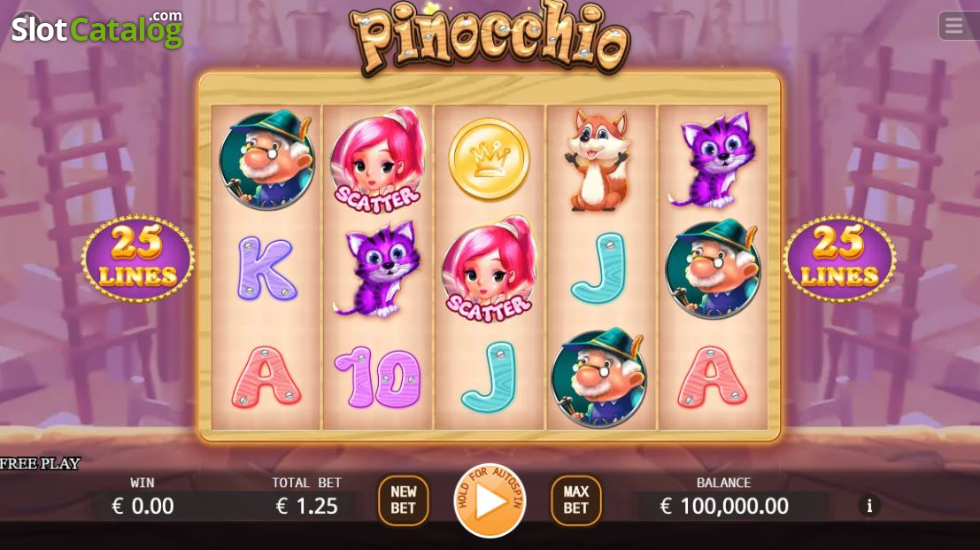
Task: Click the SlotCatalog.com logo
Action: pyautogui.click(x=96, y=28)
